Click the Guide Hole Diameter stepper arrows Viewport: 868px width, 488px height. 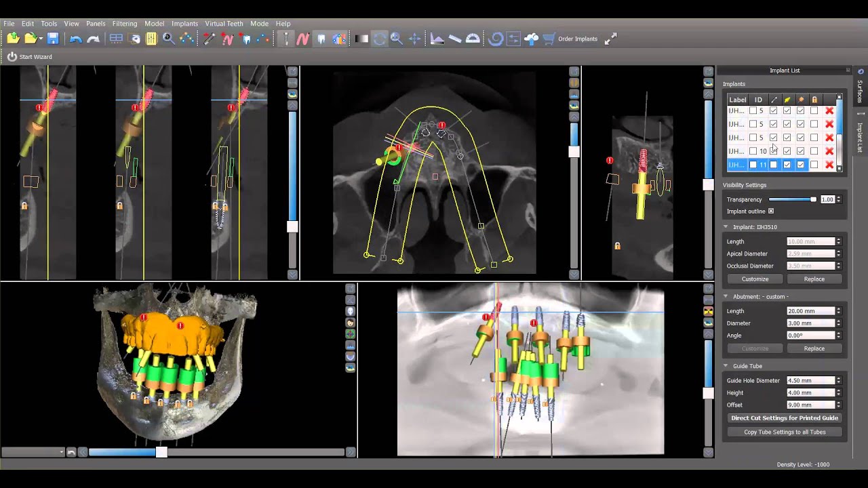pos(839,381)
